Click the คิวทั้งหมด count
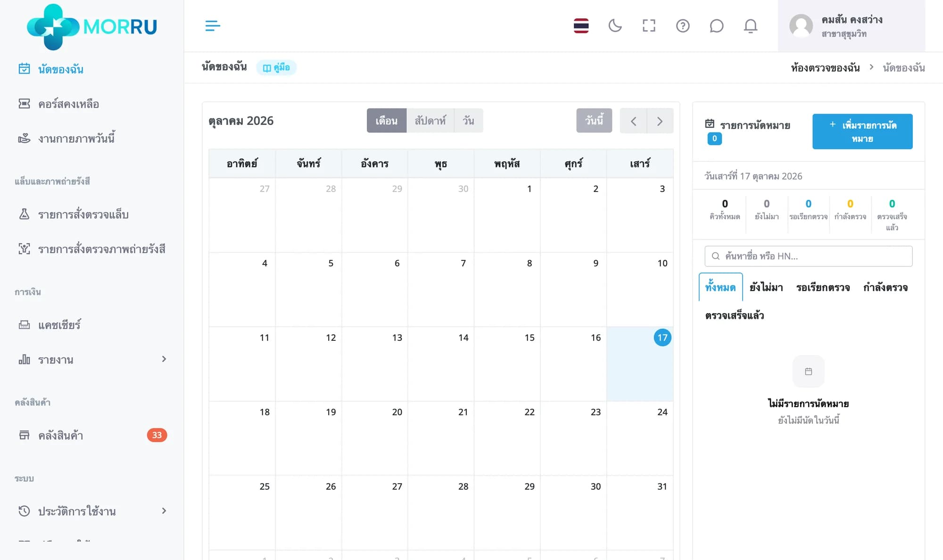 [x=725, y=209]
